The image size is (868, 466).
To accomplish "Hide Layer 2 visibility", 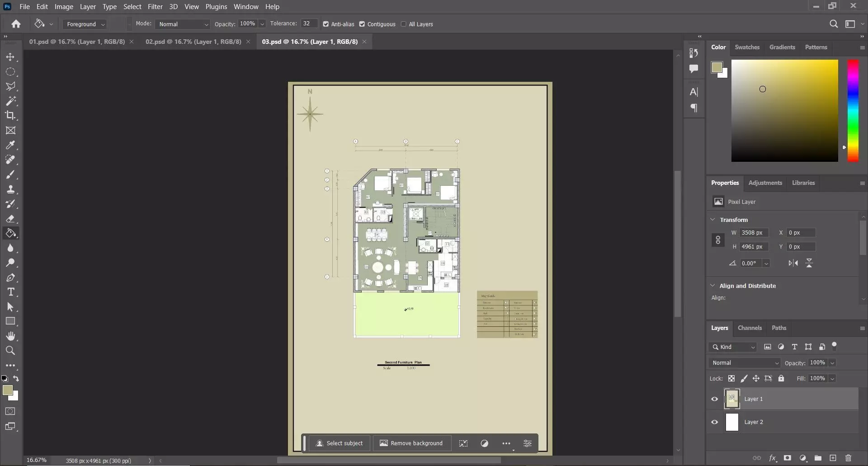I will point(714,422).
